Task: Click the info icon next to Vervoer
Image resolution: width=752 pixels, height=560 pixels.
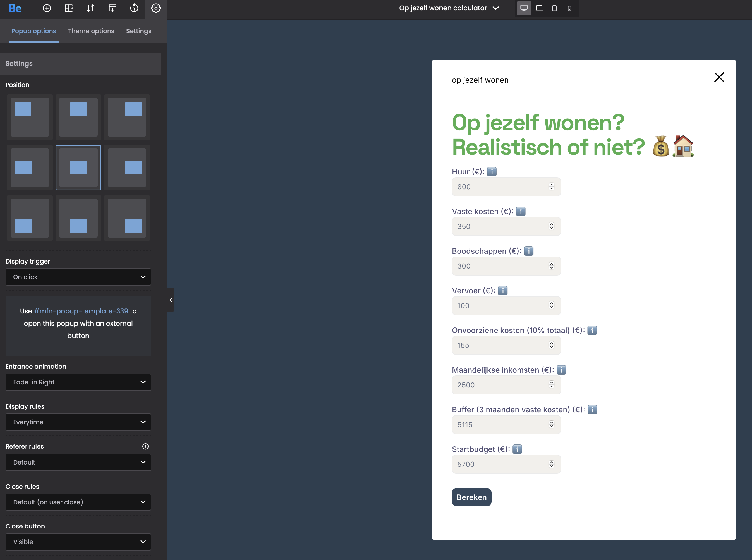Action: tap(502, 291)
